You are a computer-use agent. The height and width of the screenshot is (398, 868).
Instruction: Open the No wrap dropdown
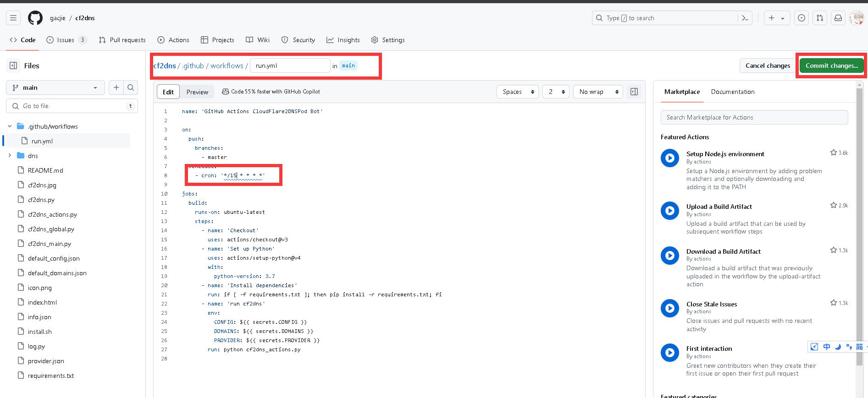click(x=598, y=92)
